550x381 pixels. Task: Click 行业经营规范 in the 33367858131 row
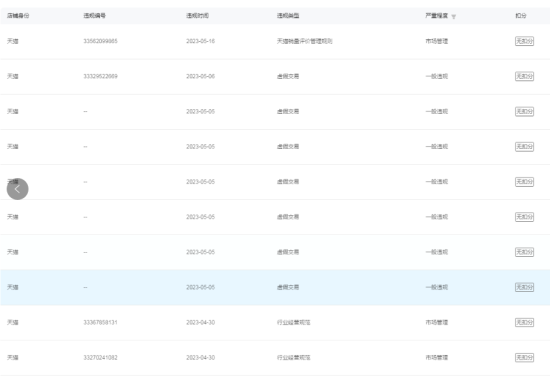tap(294, 322)
